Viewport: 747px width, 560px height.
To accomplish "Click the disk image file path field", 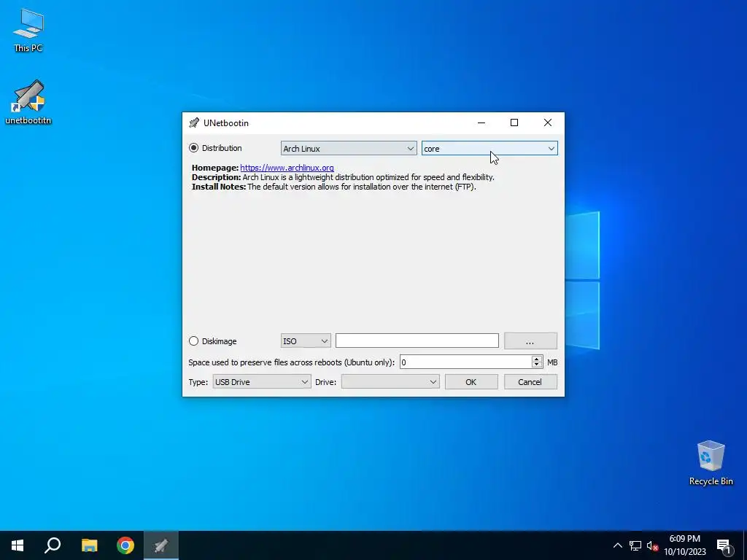I will [417, 341].
